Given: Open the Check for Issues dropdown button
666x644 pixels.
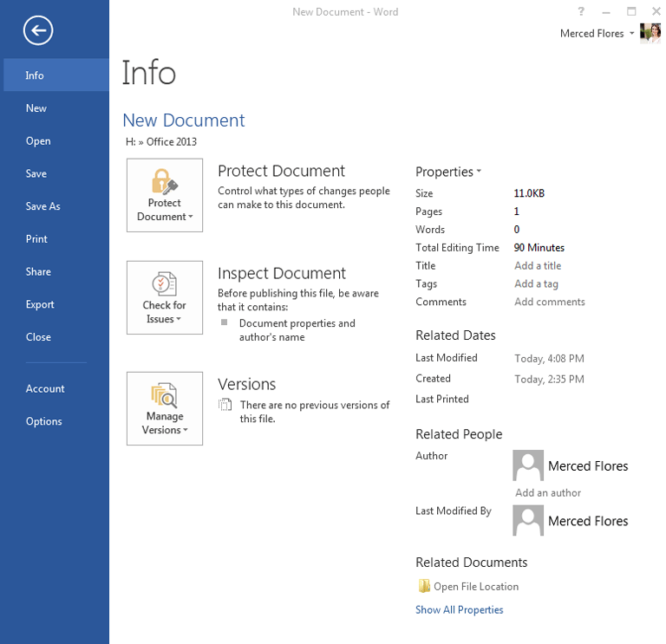Looking at the screenshot, I should [165, 297].
